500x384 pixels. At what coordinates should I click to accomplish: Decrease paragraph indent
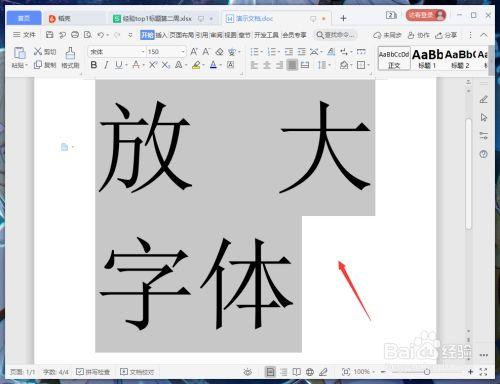point(289,51)
